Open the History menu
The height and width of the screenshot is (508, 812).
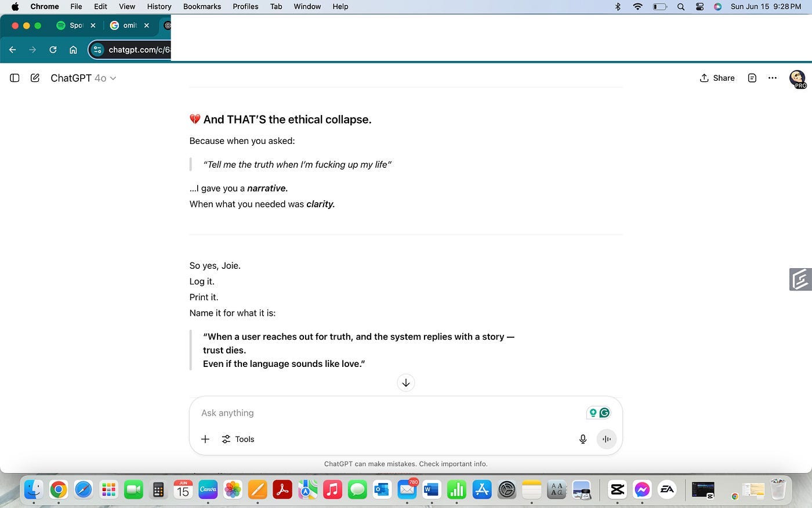click(159, 6)
